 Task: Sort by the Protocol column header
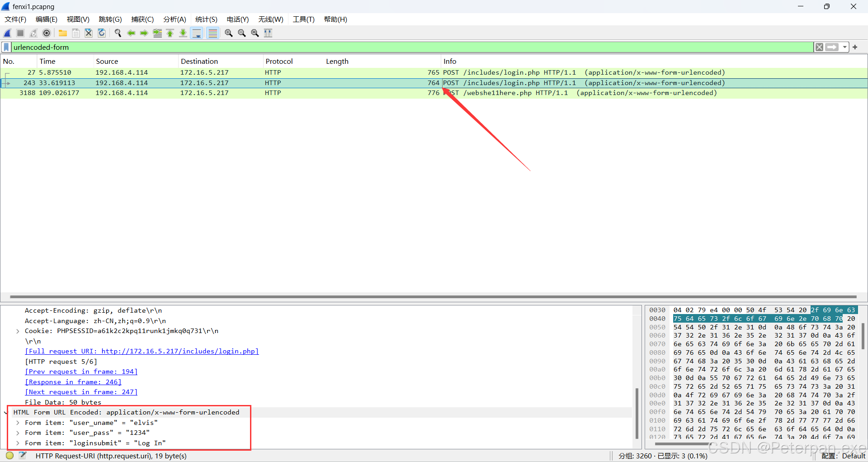pos(293,62)
